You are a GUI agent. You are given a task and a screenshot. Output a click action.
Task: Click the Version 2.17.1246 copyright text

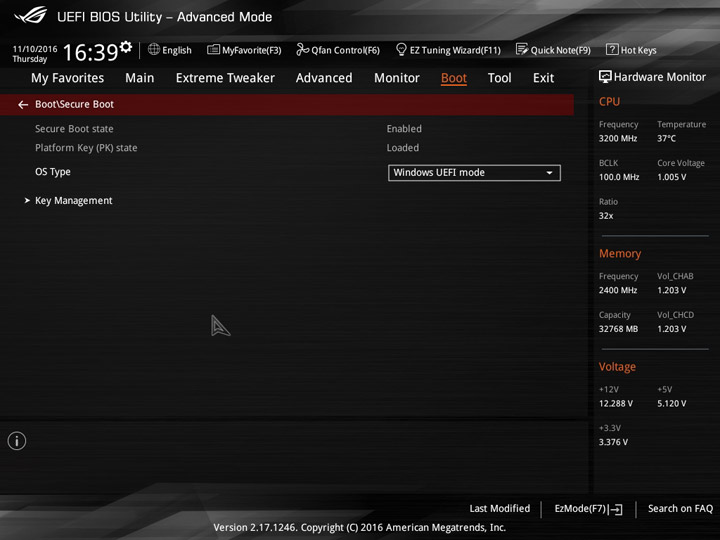[x=360, y=528]
